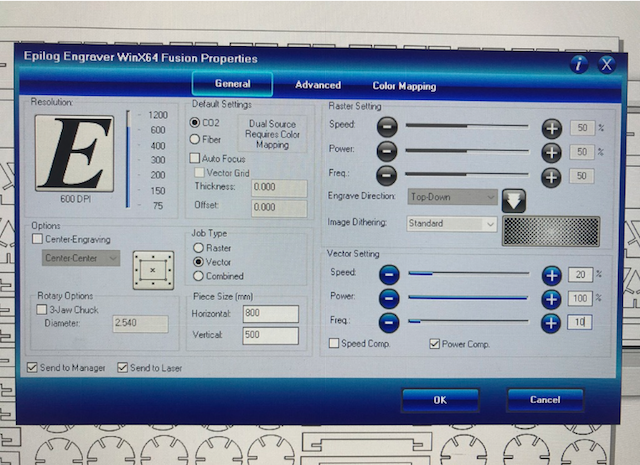Open the Engrave Direction dropdown
640x465 pixels.
pyautogui.click(x=452, y=197)
